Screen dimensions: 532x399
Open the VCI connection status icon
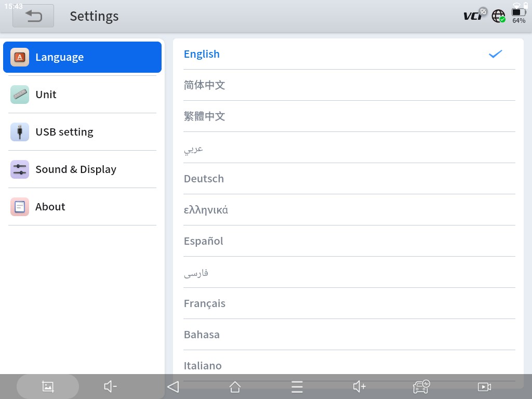(x=474, y=16)
